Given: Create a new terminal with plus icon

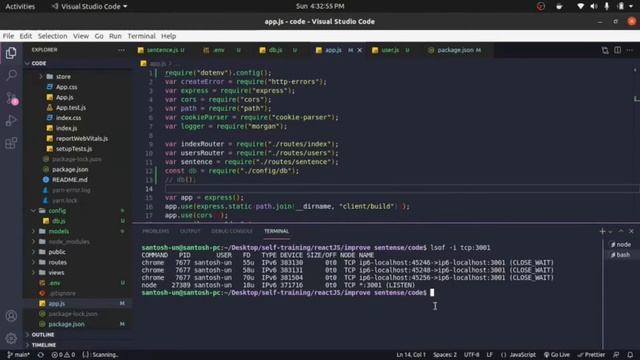Looking at the screenshot, I should tap(602, 231).
